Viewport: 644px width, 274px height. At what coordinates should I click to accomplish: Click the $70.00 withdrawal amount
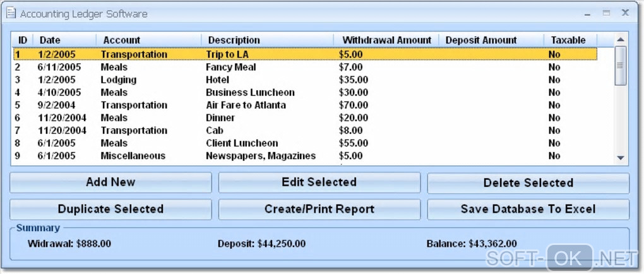[x=354, y=105]
